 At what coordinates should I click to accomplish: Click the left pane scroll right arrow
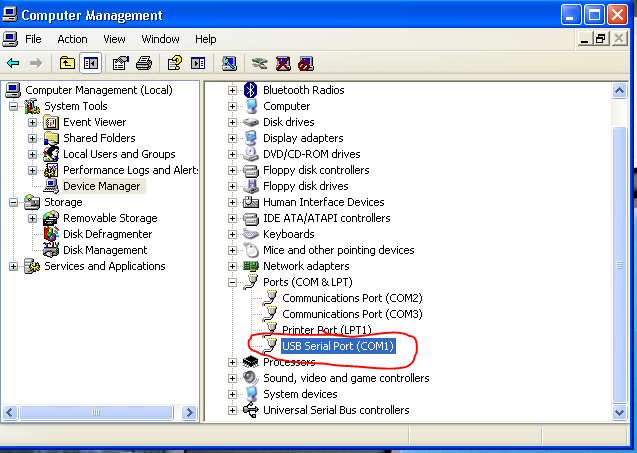[189, 413]
